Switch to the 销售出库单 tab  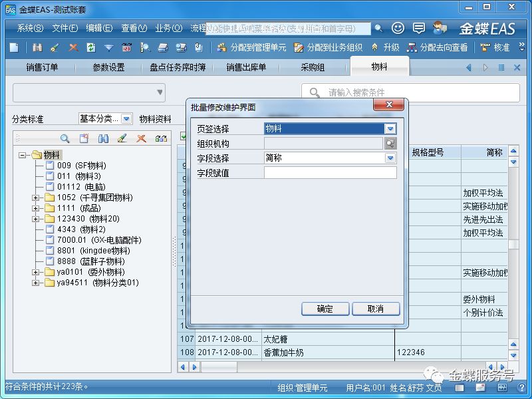click(x=246, y=68)
